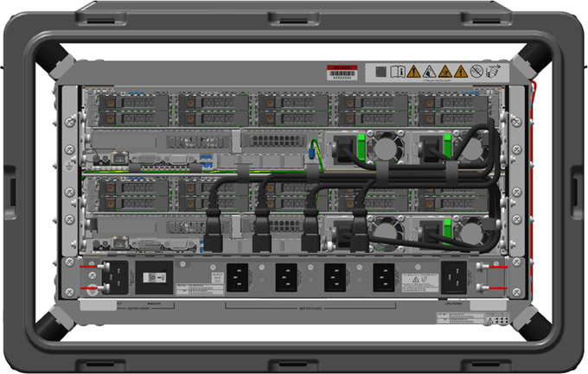Click the third server power outlet from left

click(x=335, y=277)
